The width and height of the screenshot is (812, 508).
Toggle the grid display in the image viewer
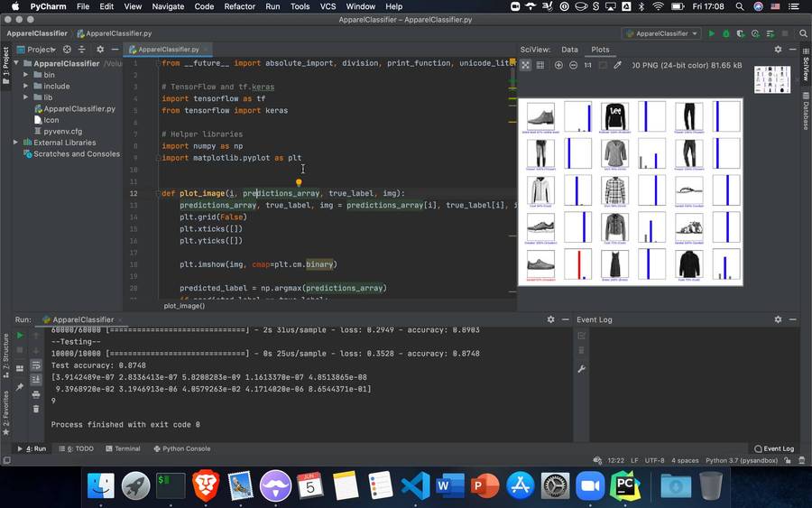click(x=540, y=65)
